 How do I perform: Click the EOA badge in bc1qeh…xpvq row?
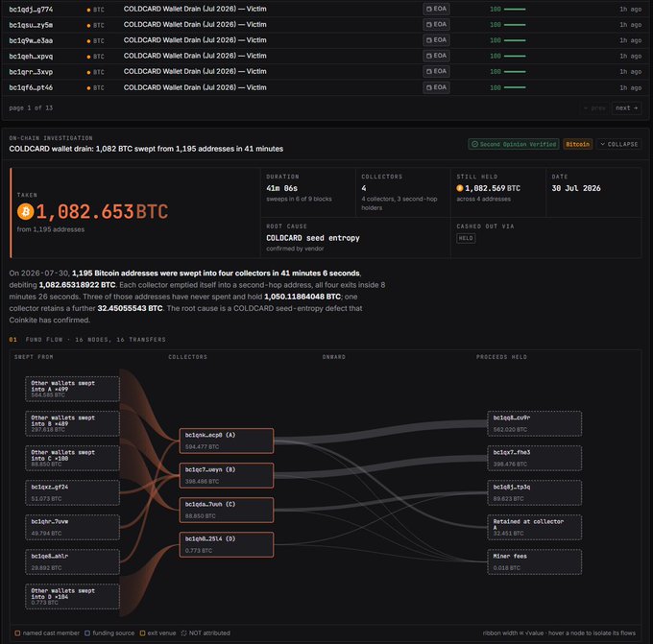(x=436, y=56)
